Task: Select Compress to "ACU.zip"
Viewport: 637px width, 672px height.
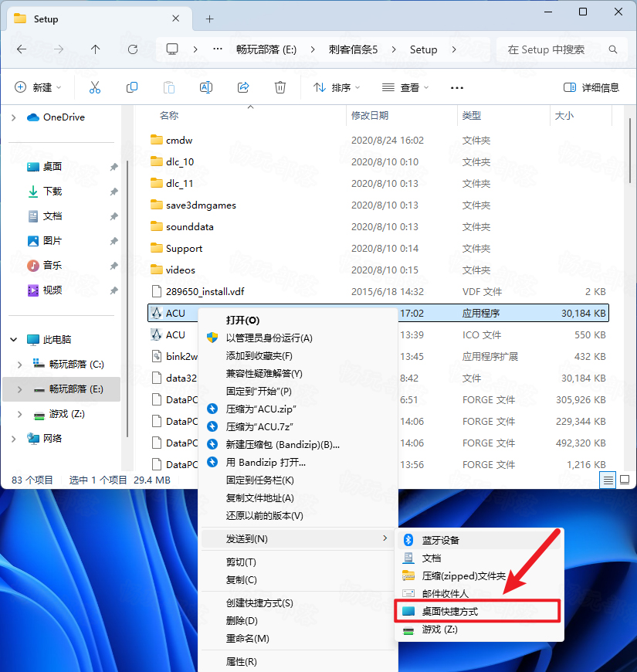Action: 298,409
